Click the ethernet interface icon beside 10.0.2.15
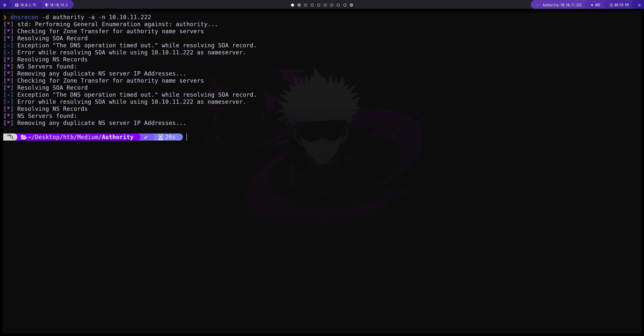This screenshot has height=336, width=644. pos(17,5)
